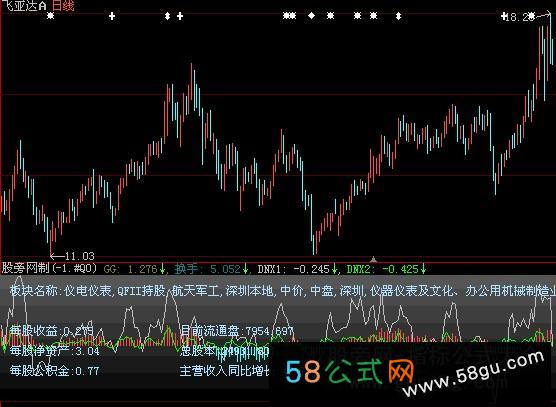Click the 每股收益 earnings per share line
556x407 pixels.
pos(51,331)
